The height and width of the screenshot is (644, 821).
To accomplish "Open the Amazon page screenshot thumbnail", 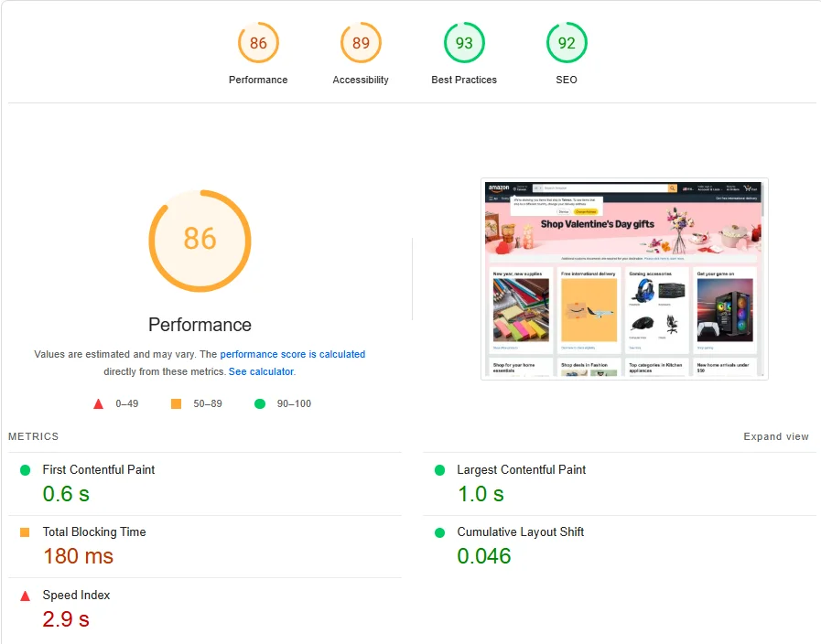I will click(624, 279).
